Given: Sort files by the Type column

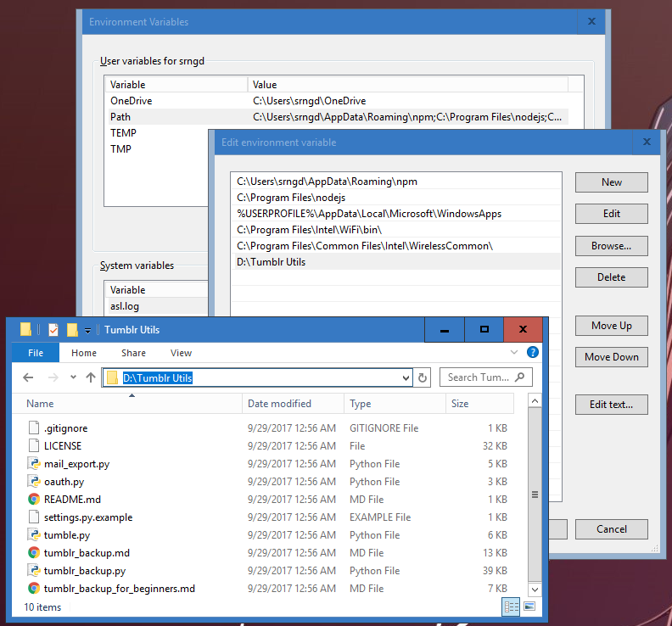Looking at the screenshot, I should (x=395, y=404).
